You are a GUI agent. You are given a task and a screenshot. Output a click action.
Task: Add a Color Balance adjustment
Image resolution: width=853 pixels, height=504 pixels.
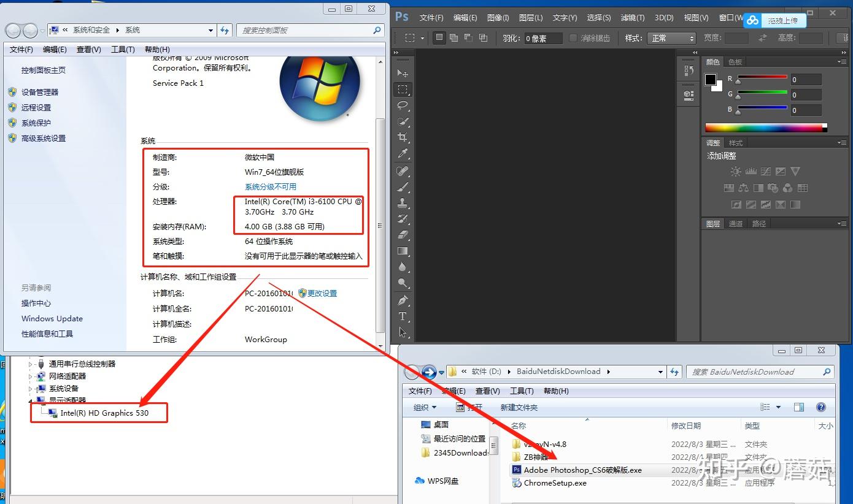(x=744, y=188)
